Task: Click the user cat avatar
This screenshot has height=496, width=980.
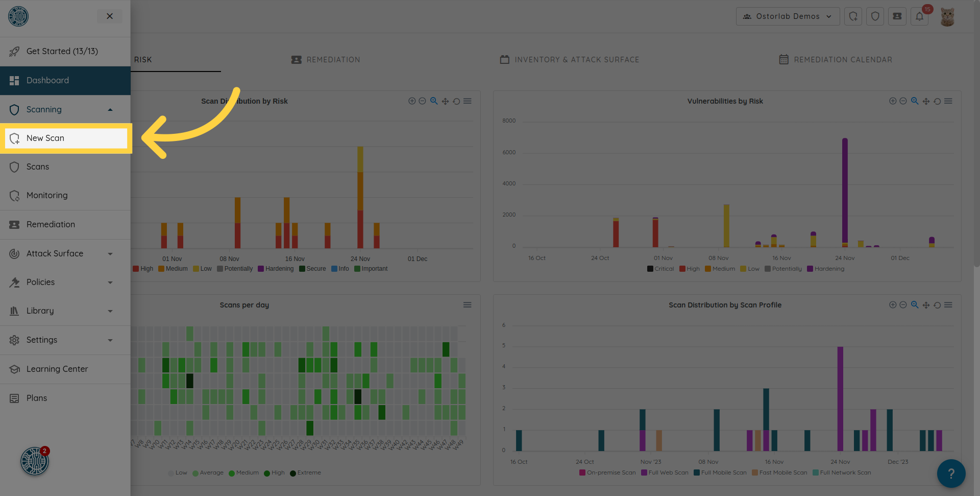Action: click(x=947, y=16)
